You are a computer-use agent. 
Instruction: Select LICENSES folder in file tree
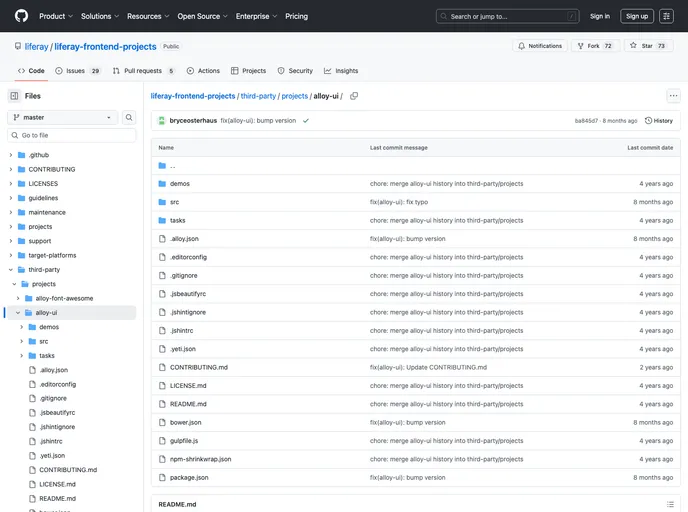[43, 184]
